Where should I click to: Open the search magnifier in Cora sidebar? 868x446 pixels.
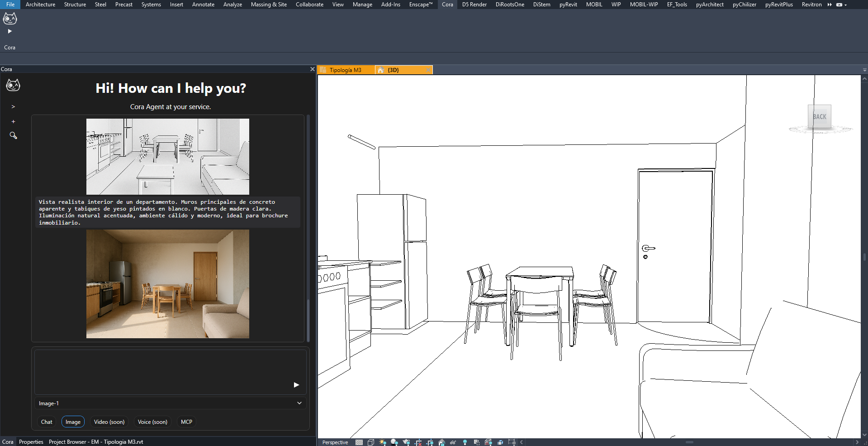13,135
